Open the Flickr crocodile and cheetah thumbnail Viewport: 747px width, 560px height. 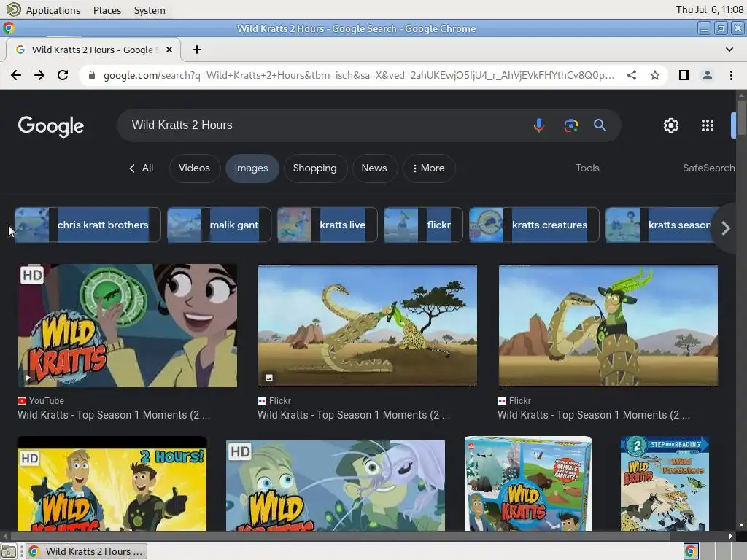click(368, 326)
